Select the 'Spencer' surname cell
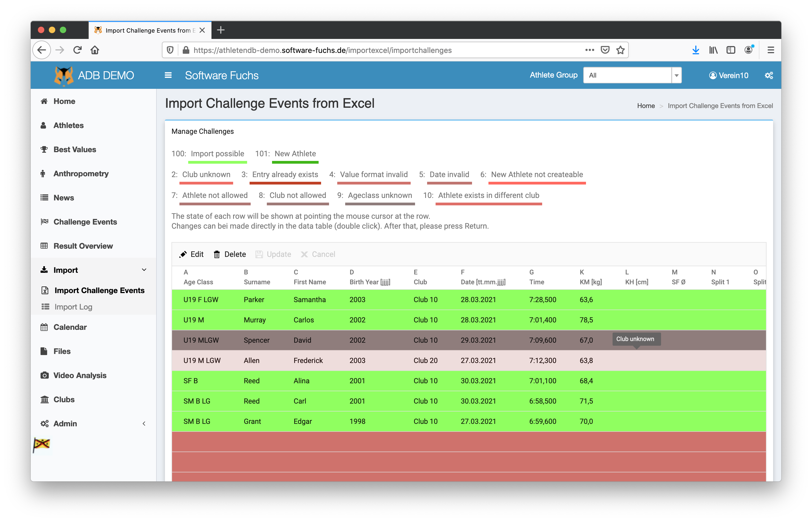 click(x=257, y=340)
